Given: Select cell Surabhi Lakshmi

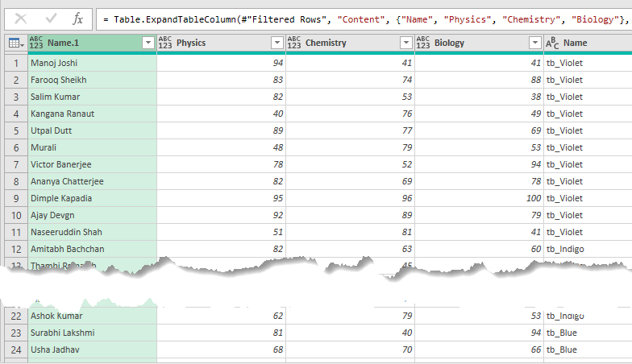Looking at the screenshot, I should tap(92, 333).
